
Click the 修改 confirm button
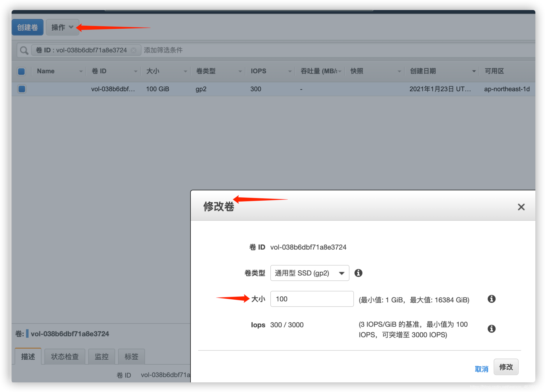pos(506,367)
